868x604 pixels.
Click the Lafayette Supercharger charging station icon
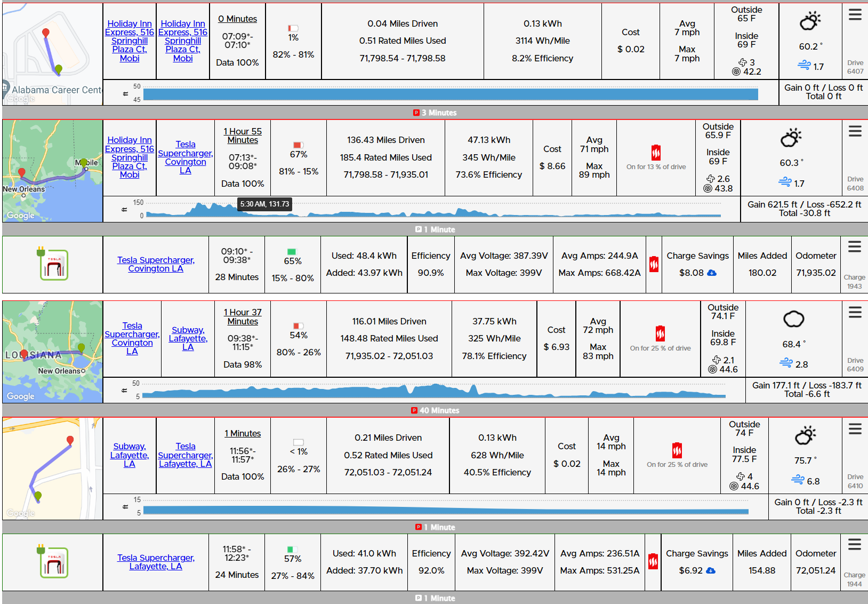tap(53, 561)
